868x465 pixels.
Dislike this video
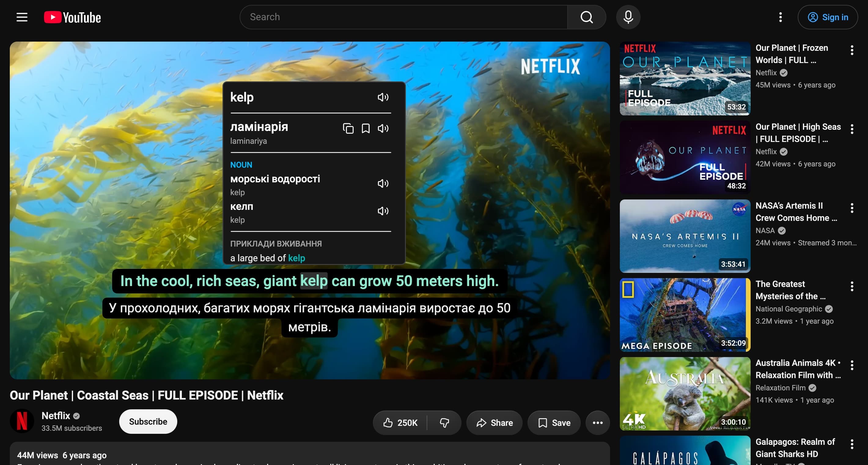tap(444, 422)
